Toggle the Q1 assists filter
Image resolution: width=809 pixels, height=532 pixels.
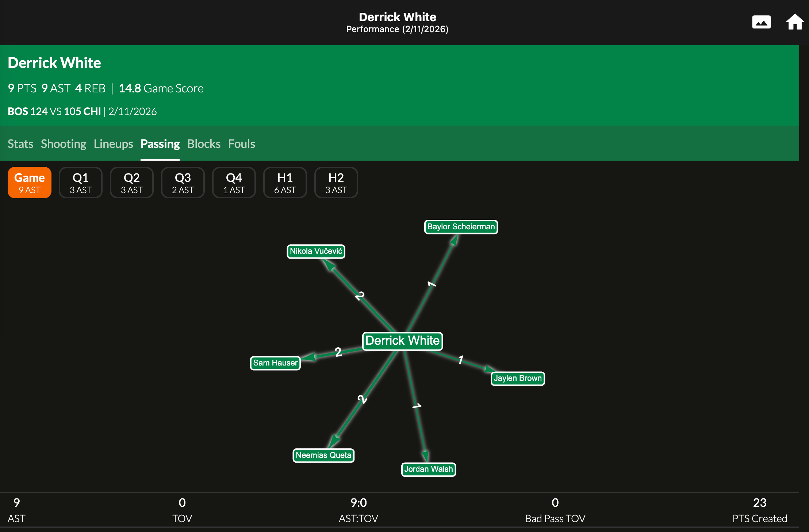[80, 183]
